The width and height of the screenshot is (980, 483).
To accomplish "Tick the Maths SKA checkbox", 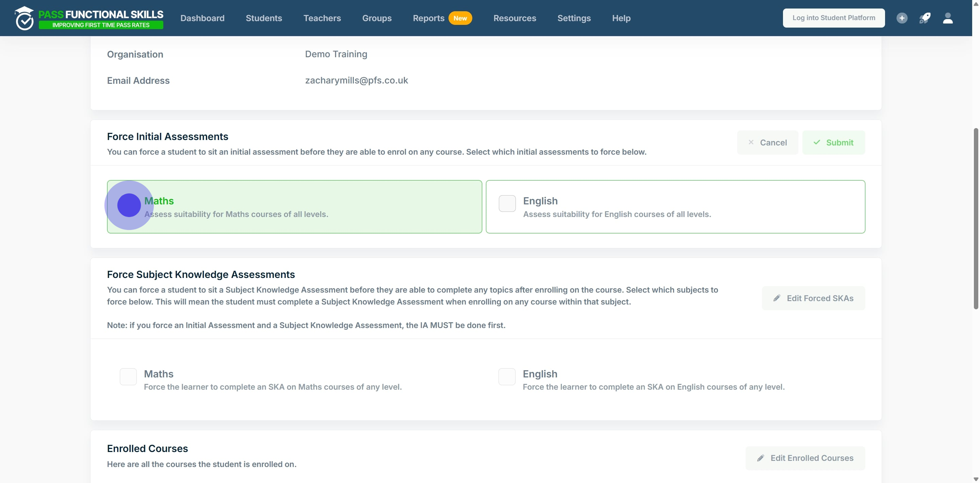I will tap(128, 377).
